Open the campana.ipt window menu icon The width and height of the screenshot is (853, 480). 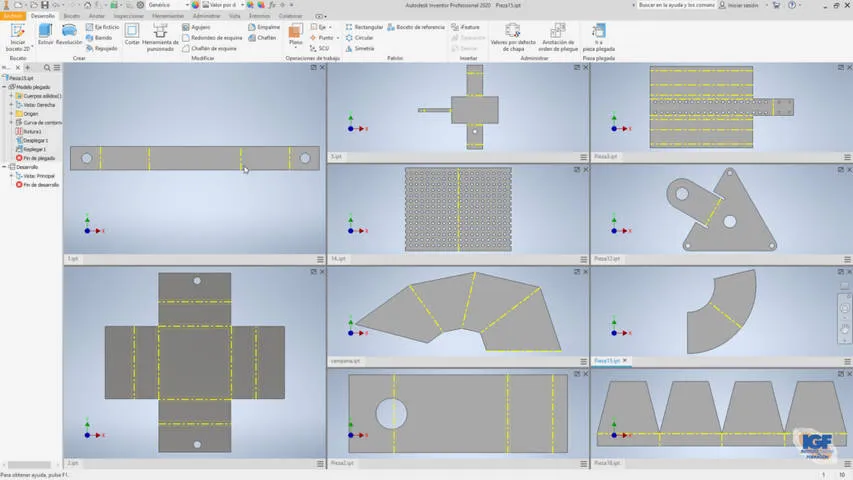point(584,361)
